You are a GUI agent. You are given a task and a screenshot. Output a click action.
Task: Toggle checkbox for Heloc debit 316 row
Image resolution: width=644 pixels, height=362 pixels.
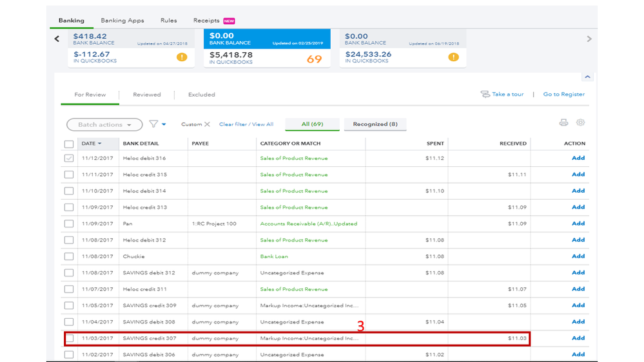click(x=69, y=158)
